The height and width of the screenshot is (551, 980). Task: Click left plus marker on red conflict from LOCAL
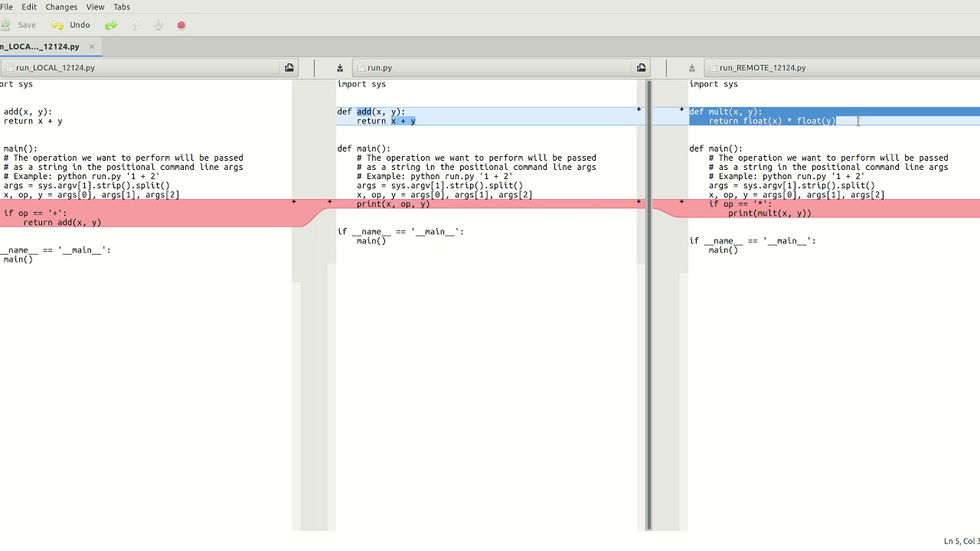pos(294,202)
